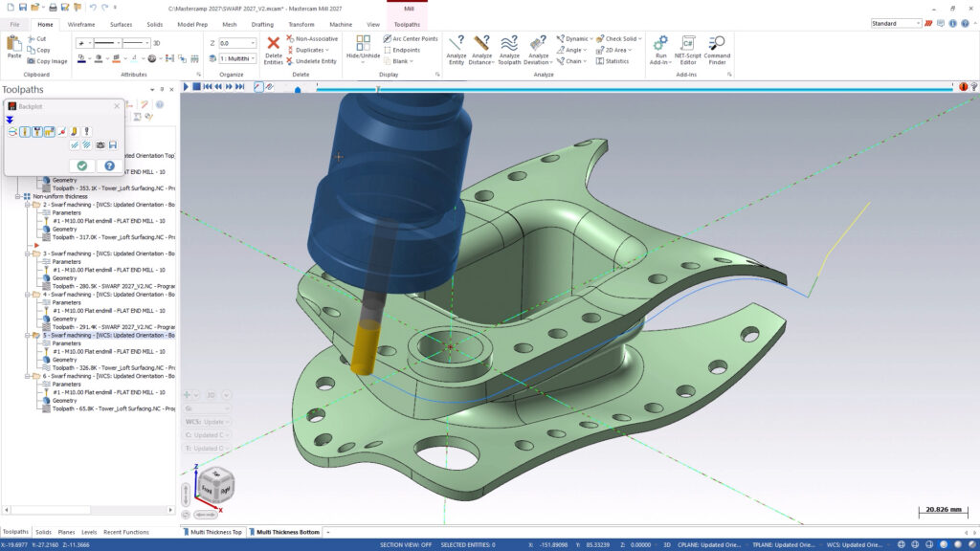Click the Arc Center Points icon
This screenshot has width=980, height=551.
[388, 38]
